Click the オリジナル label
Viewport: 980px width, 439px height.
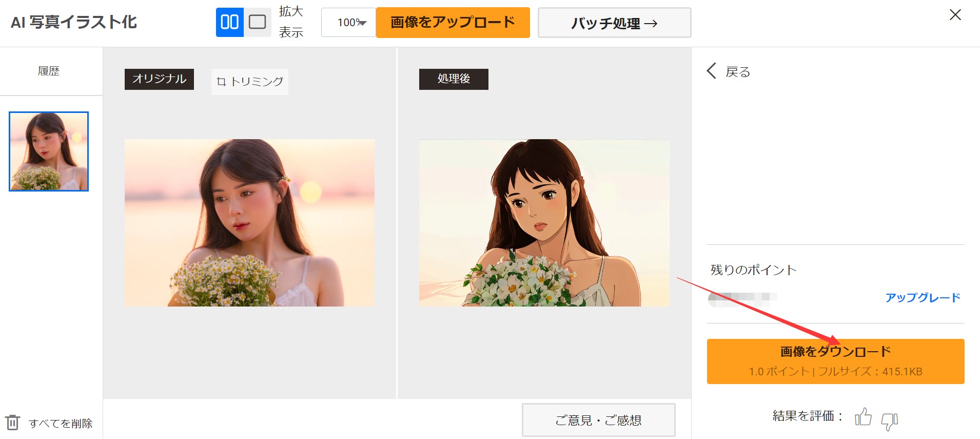coord(159,79)
